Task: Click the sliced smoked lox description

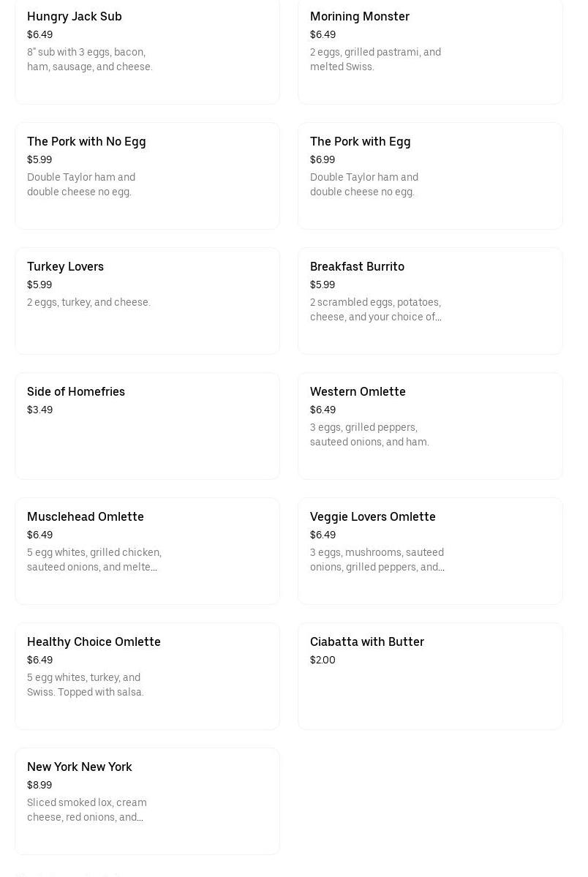Action: click(x=87, y=810)
